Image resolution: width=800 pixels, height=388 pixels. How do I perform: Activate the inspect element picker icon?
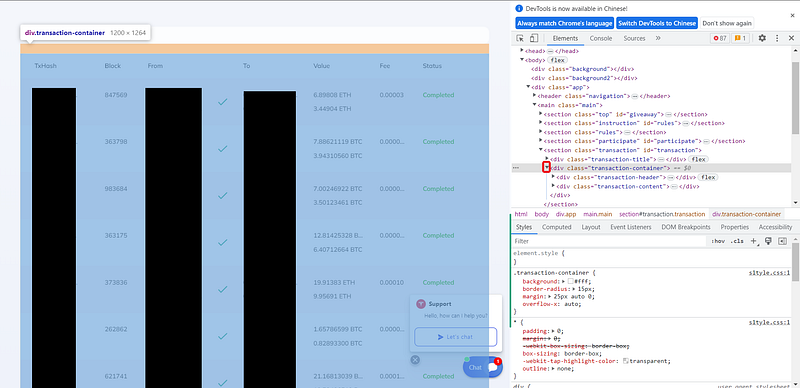[520, 38]
